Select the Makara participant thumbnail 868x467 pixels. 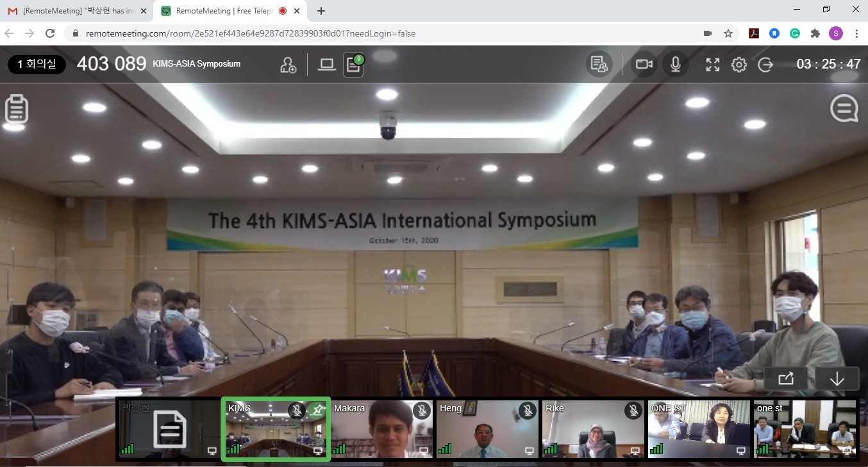pos(381,429)
